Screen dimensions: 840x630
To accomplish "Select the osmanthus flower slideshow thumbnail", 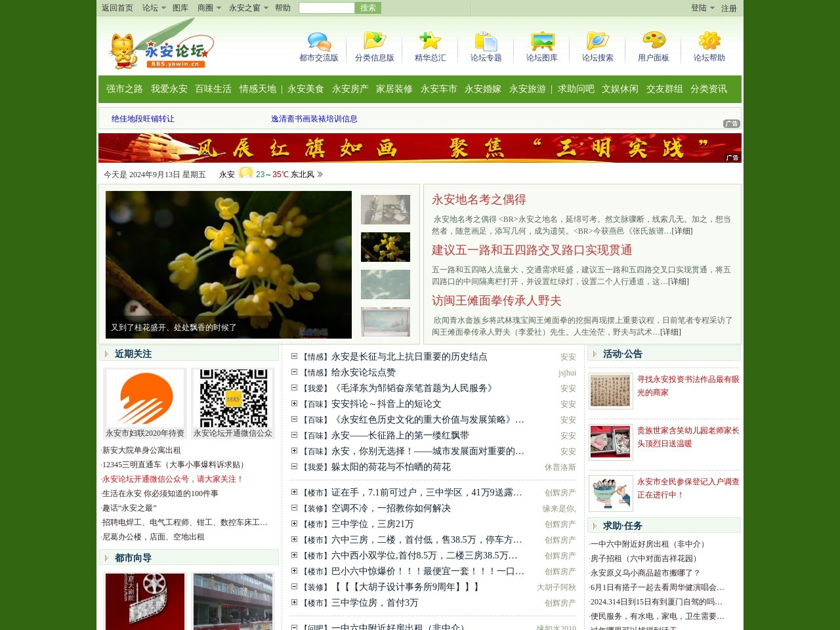I will click(385, 247).
